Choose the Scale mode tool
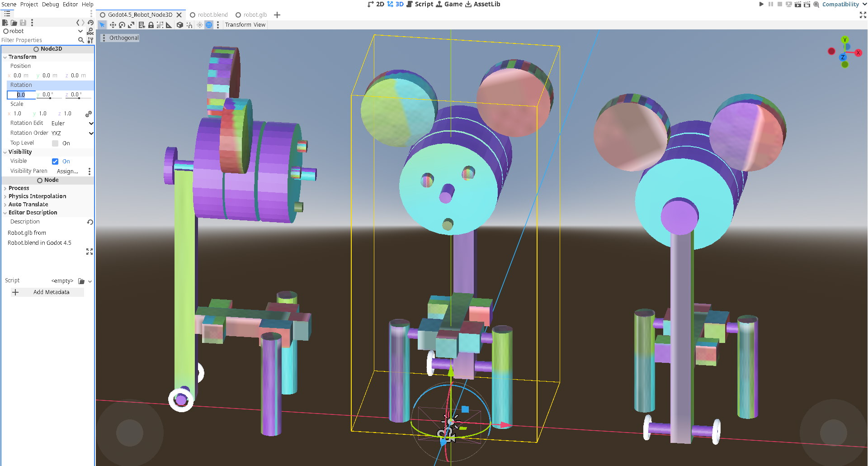 tap(131, 25)
